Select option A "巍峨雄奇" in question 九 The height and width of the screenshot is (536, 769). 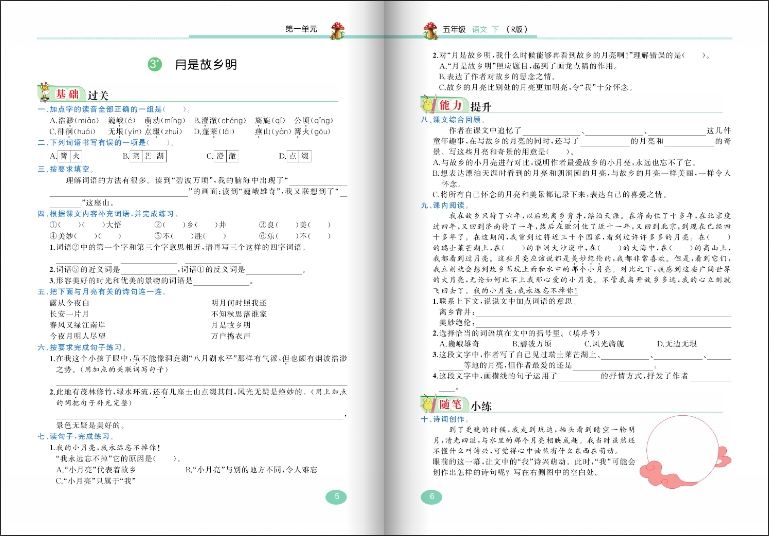pos(459,344)
